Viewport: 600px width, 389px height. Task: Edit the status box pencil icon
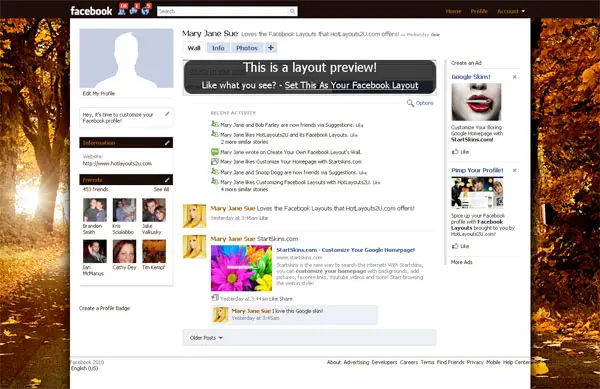[x=167, y=114]
